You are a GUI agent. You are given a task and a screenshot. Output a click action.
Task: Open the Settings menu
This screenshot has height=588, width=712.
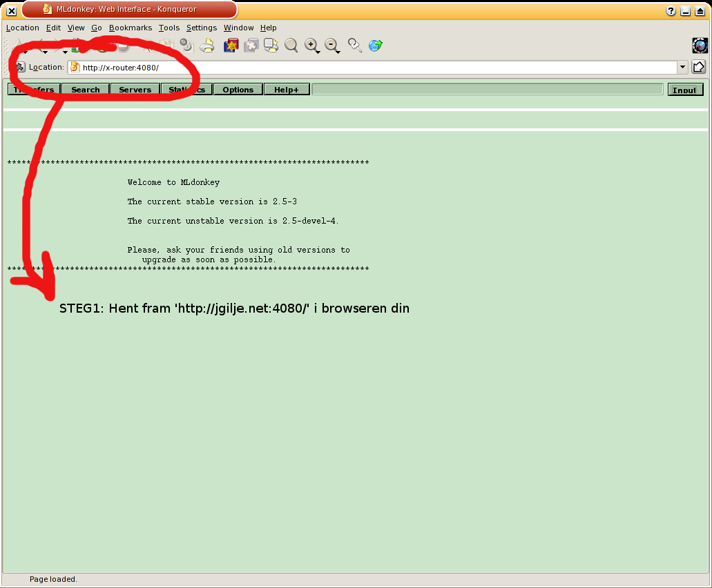click(201, 28)
